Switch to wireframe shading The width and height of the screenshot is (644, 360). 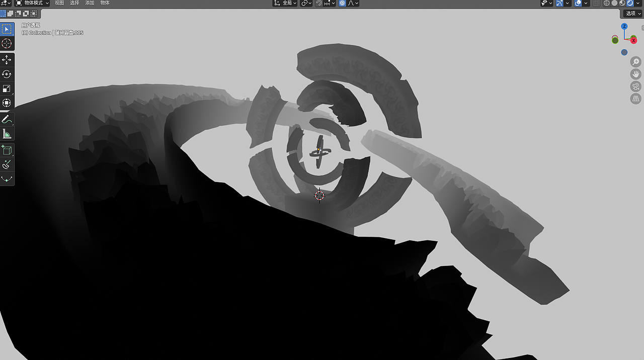point(607,3)
